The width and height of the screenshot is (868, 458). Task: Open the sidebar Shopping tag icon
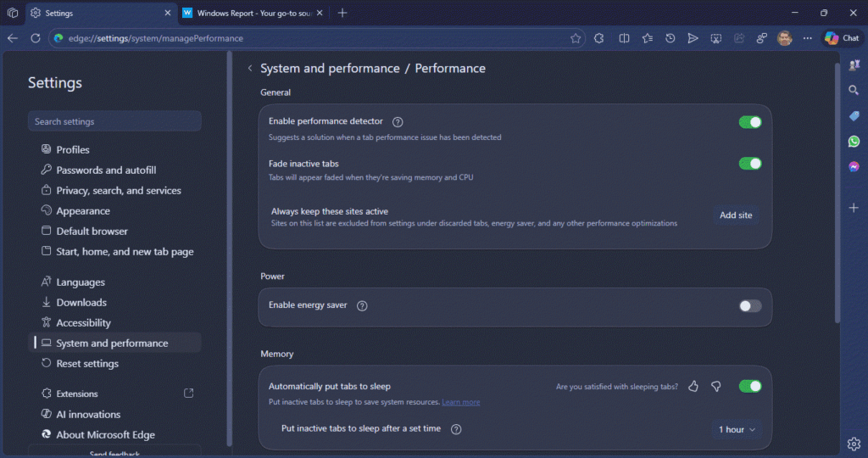854,115
